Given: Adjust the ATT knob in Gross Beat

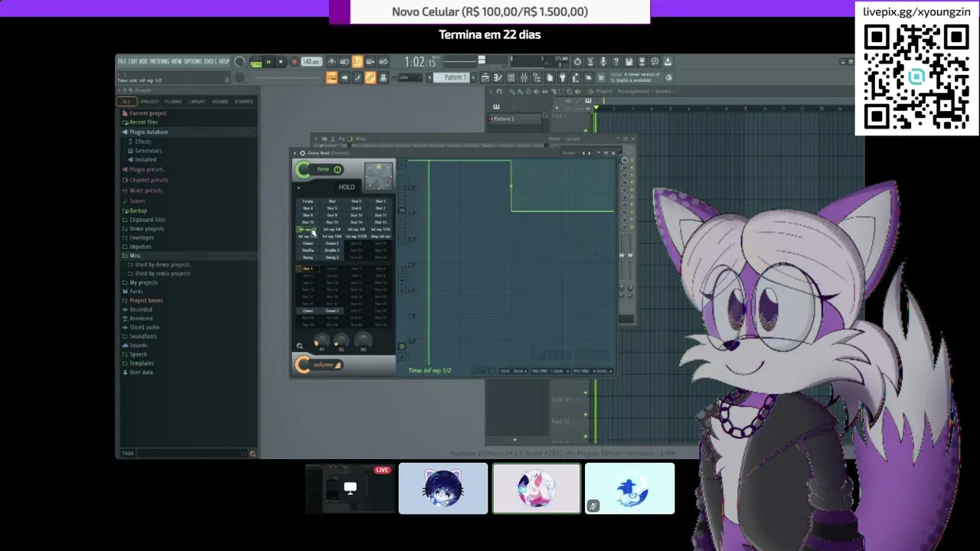Looking at the screenshot, I should click(x=322, y=341).
